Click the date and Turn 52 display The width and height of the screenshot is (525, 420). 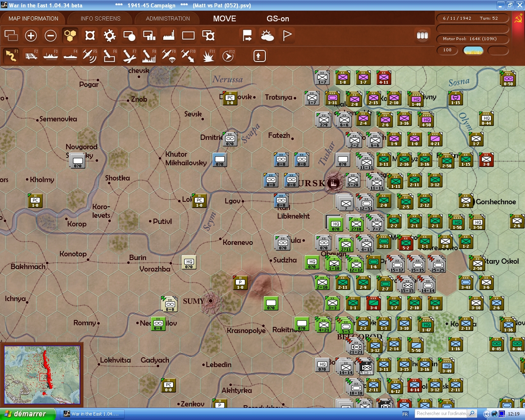472,18
